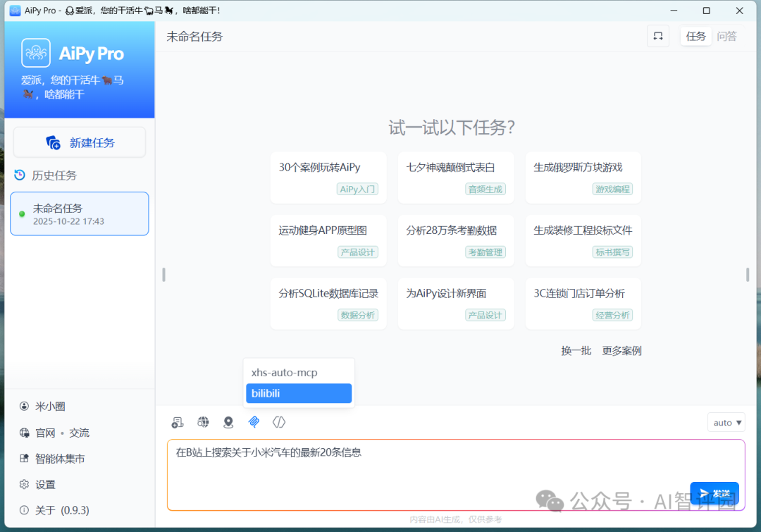This screenshot has height=532, width=761.
Task: Click the 经营分析 tag
Action: click(x=612, y=316)
